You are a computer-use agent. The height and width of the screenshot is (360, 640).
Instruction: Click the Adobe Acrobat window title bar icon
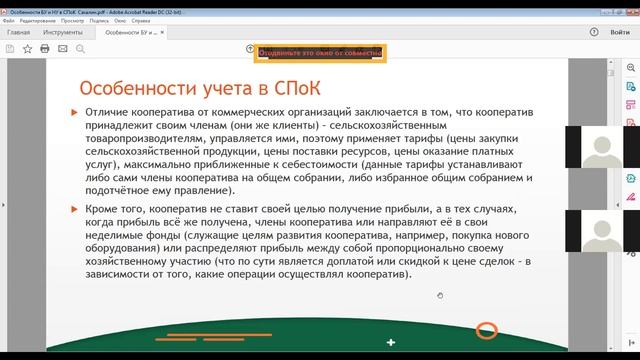[x=4, y=12]
